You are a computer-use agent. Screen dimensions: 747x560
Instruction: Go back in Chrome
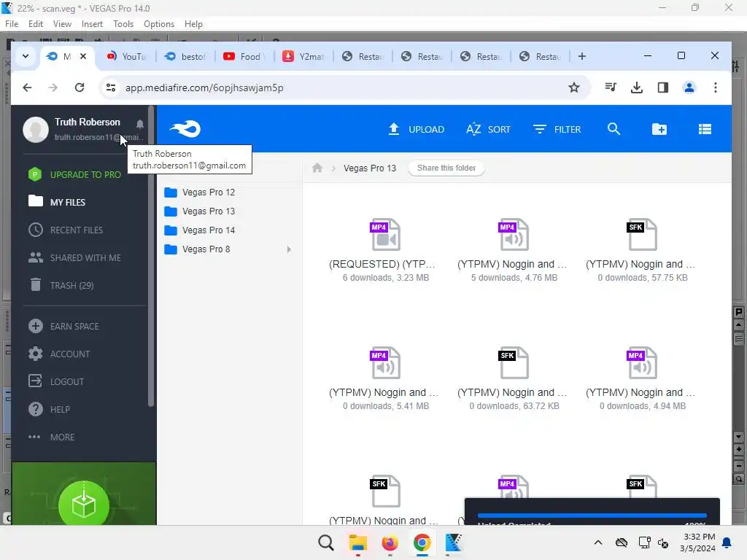(x=27, y=87)
